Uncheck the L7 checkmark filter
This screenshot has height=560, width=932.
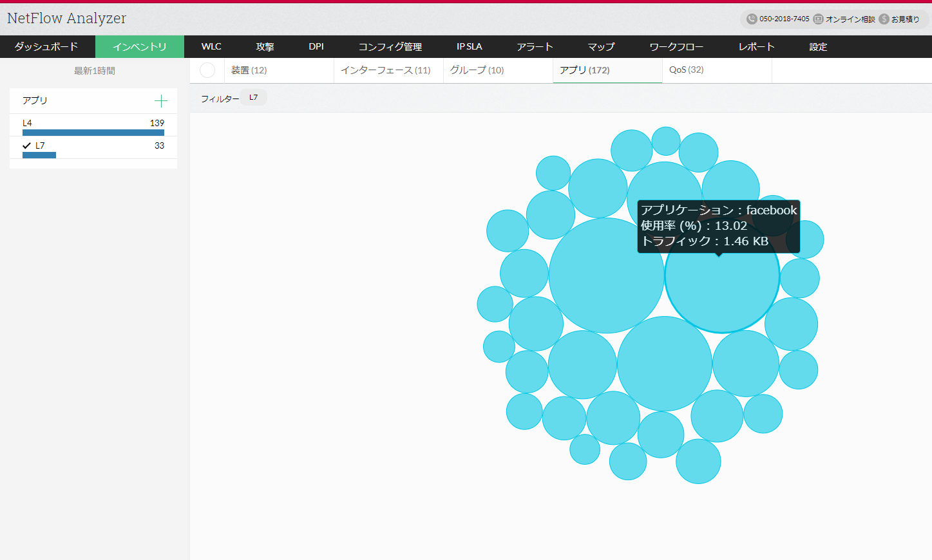(x=26, y=145)
